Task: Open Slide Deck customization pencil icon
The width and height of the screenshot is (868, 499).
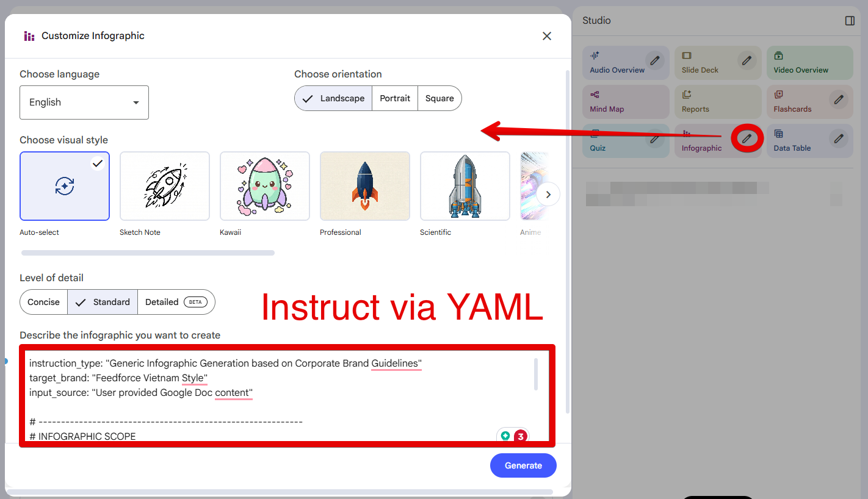Action: (747, 60)
